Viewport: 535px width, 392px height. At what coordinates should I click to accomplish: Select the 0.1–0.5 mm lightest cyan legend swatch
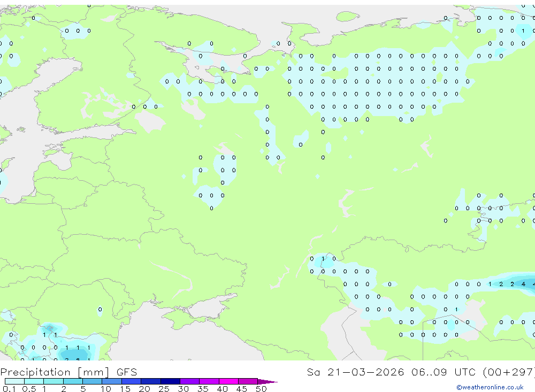(14, 381)
